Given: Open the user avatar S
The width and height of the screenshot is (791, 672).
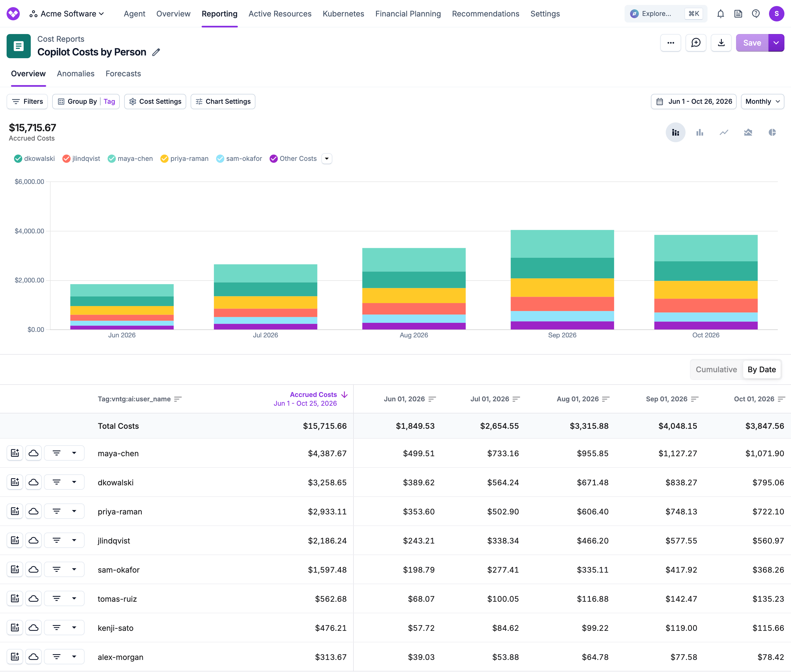Looking at the screenshot, I should pos(776,14).
